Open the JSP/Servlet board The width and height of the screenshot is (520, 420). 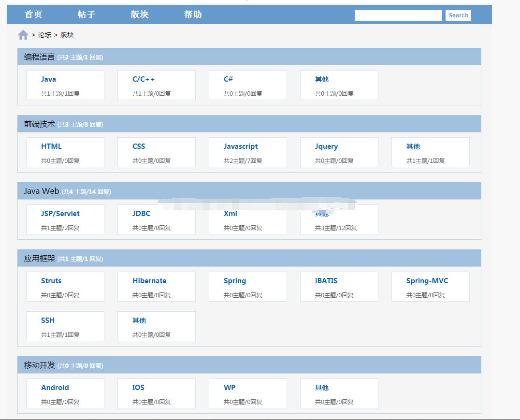pyautogui.click(x=60, y=214)
